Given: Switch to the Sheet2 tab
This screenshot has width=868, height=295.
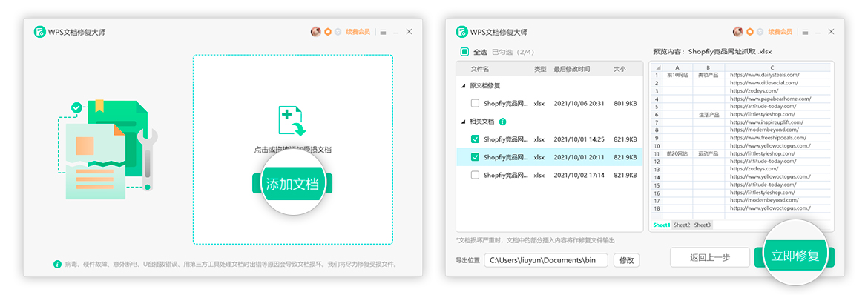Looking at the screenshot, I should (682, 225).
